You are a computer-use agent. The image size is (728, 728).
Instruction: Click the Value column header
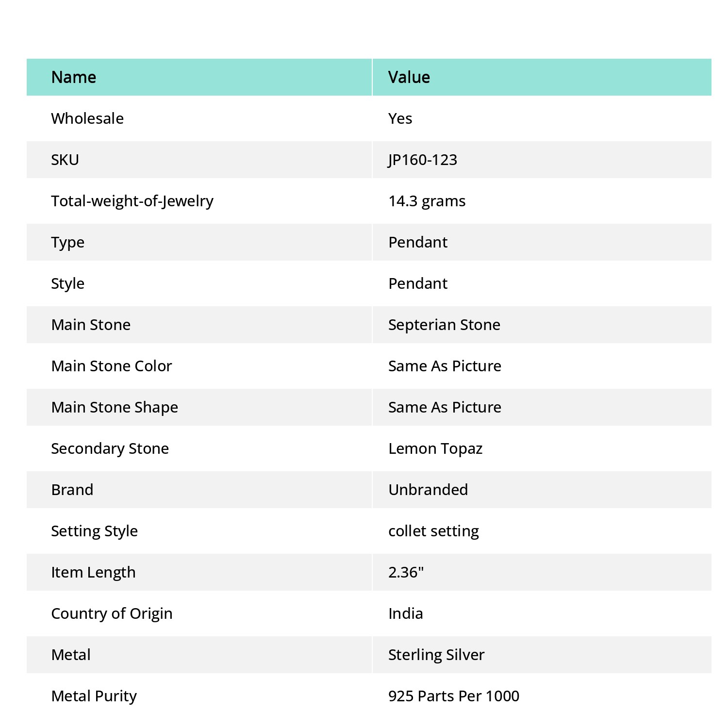pyautogui.click(x=409, y=77)
